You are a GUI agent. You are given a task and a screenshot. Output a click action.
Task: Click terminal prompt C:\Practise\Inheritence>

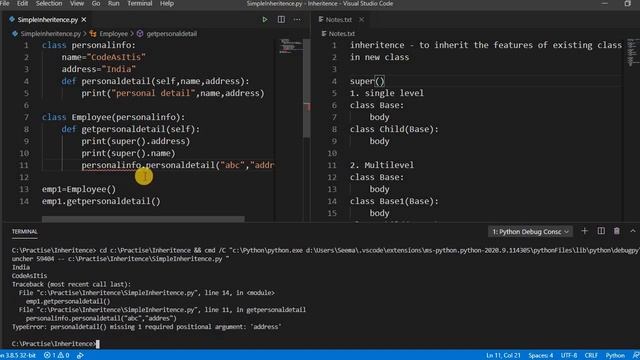[x=53, y=344]
